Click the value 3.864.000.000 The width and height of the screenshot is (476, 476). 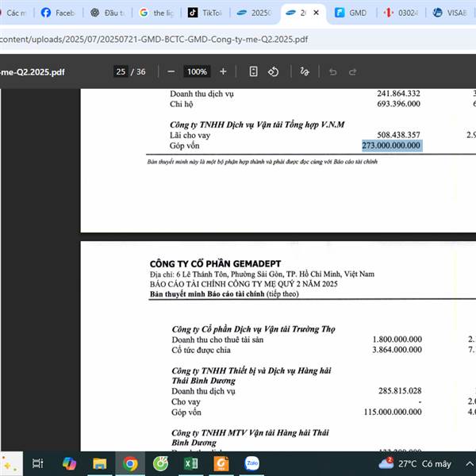click(x=397, y=350)
